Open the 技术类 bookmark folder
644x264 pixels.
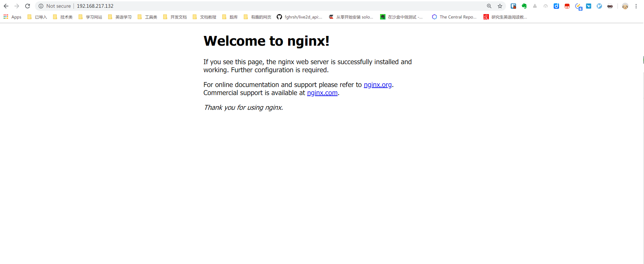coord(63,17)
